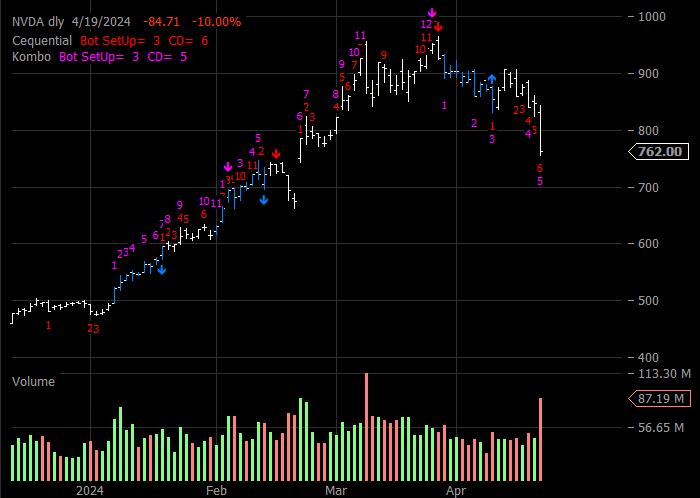Click the blue down arrow in mid January

click(162, 270)
